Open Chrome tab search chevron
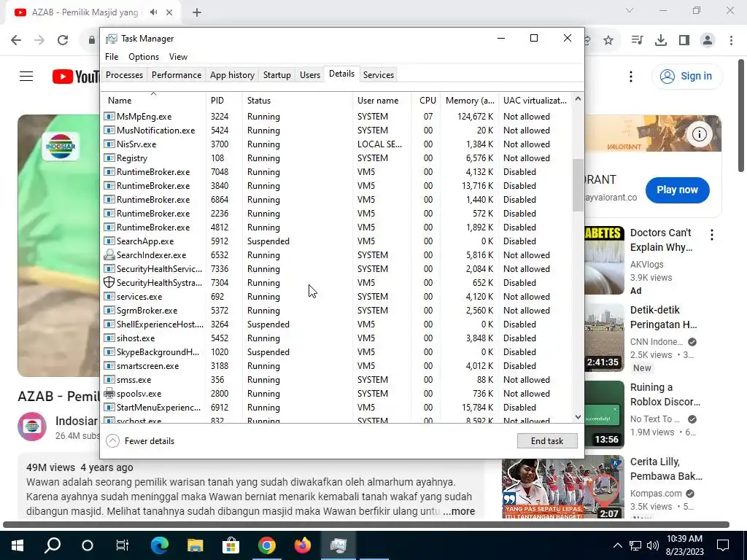Image resolution: width=747 pixels, height=560 pixels. [x=630, y=10]
